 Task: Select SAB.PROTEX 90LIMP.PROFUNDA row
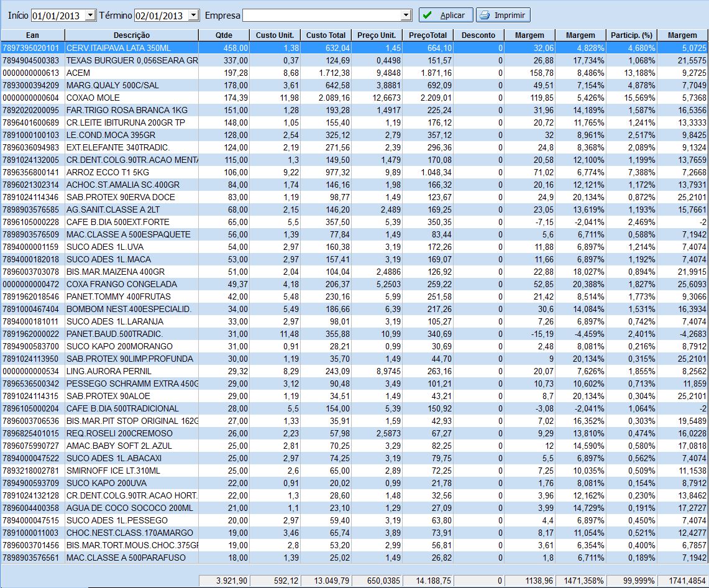pyautogui.click(x=354, y=359)
